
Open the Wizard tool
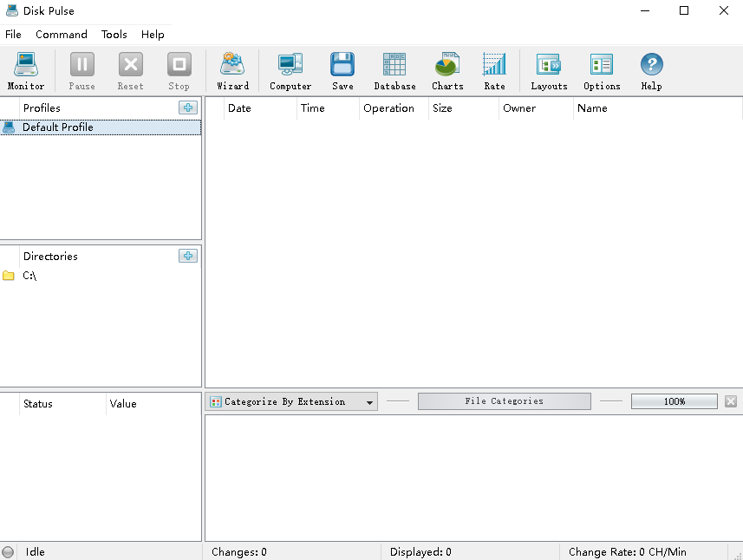coord(232,70)
